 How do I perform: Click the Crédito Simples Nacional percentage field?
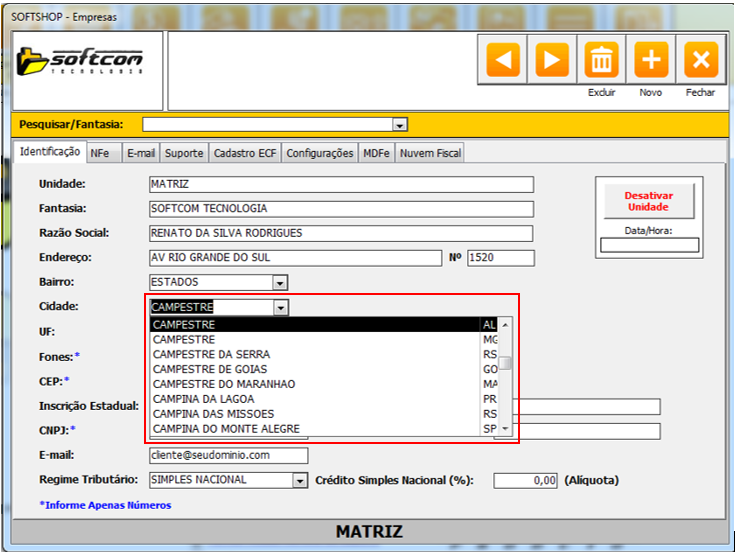tap(526, 481)
